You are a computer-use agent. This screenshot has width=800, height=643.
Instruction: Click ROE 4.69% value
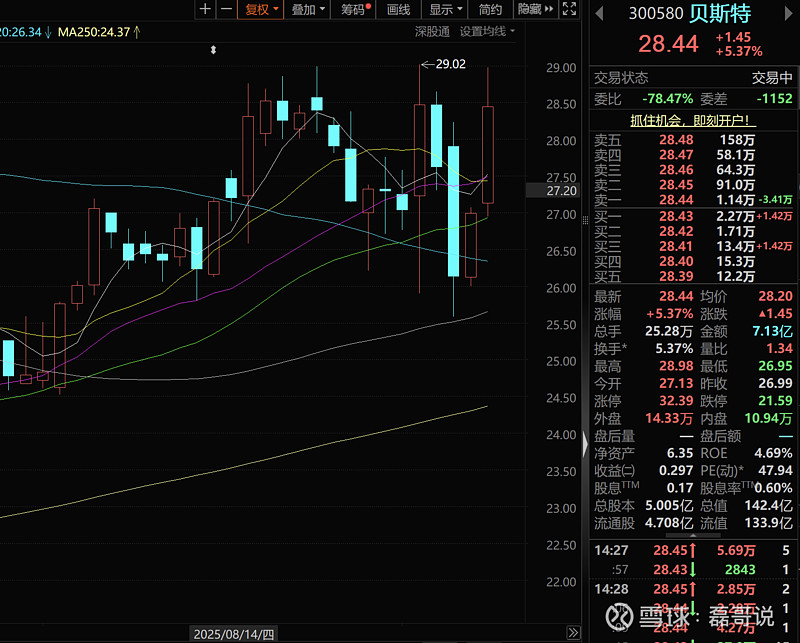[x=773, y=453]
